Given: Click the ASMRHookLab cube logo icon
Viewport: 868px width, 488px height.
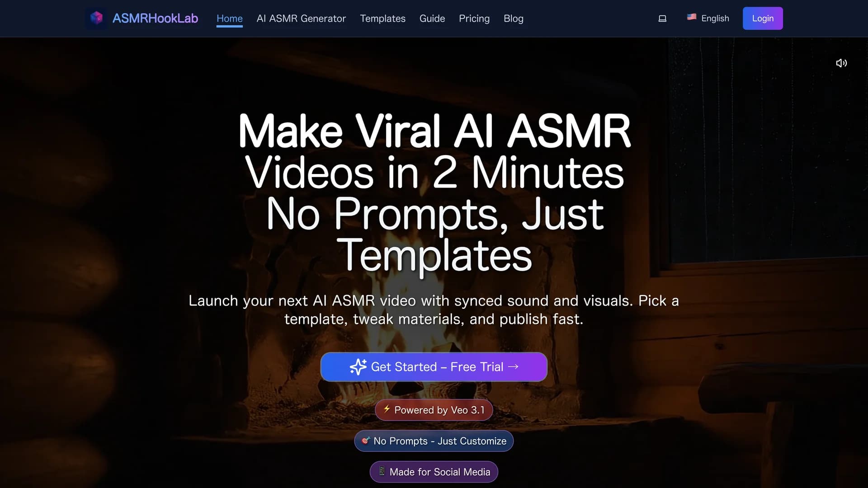Looking at the screenshot, I should click(x=96, y=18).
